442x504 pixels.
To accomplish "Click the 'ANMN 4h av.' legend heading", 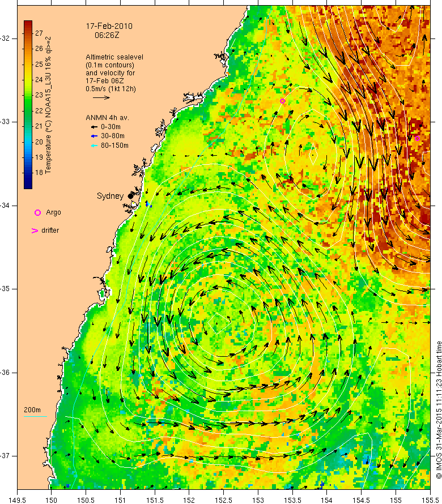I will [x=107, y=118].
